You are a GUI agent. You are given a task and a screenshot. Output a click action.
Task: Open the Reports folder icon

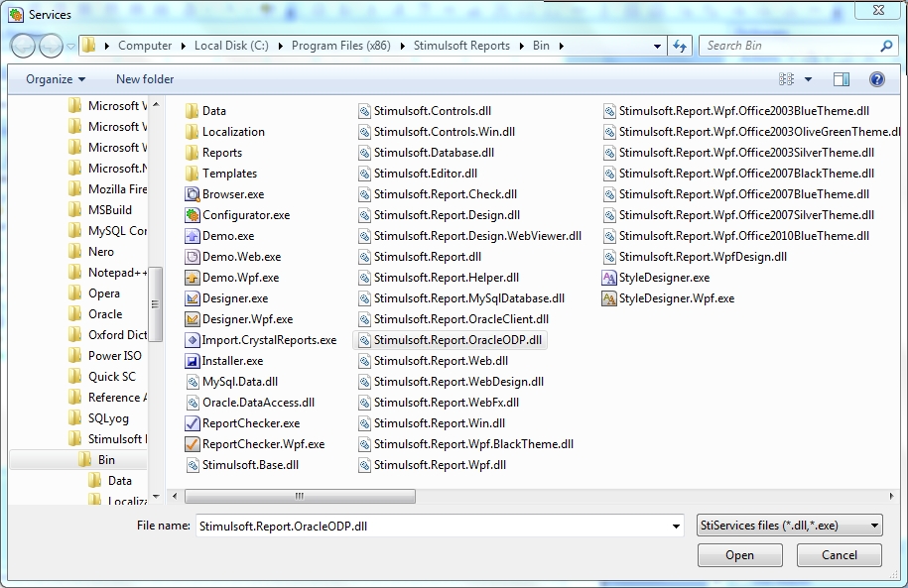click(x=192, y=153)
